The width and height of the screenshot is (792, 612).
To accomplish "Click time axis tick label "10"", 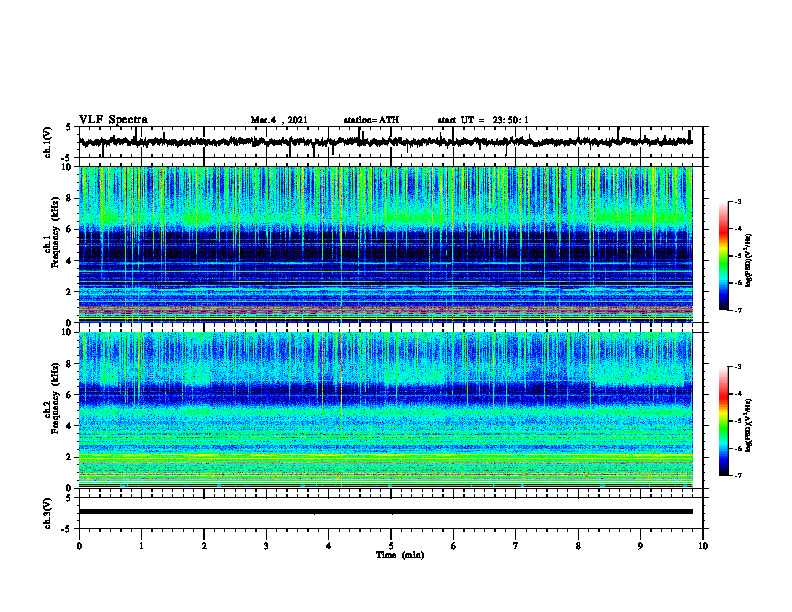I will click(703, 546).
